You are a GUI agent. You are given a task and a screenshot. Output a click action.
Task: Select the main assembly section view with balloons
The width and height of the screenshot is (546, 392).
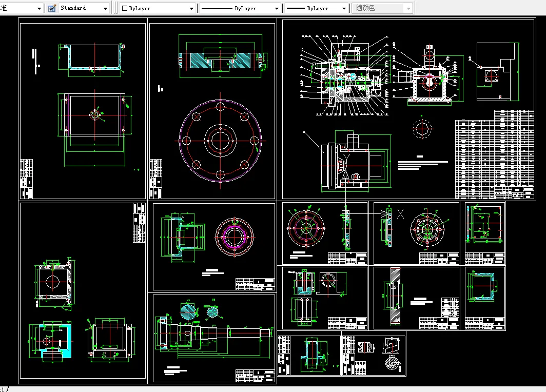tap(345, 75)
